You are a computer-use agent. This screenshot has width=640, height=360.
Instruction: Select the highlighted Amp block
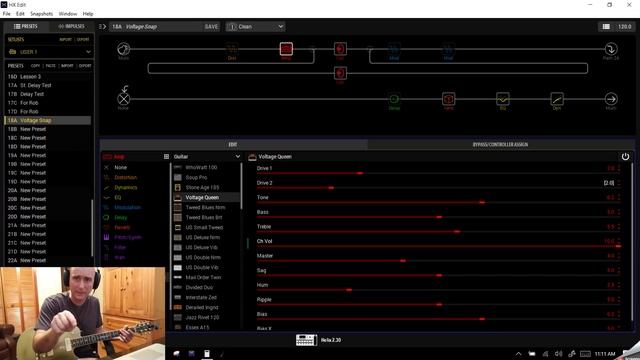[286, 49]
